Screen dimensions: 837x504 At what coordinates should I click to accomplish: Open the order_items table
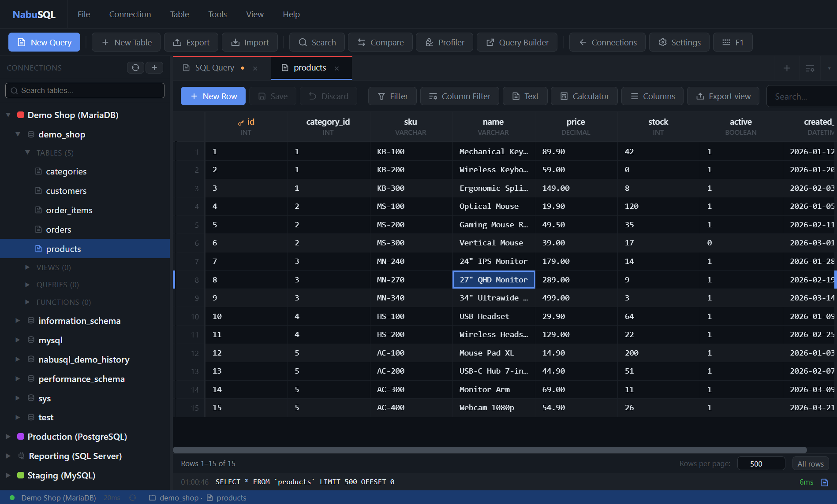(x=69, y=210)
